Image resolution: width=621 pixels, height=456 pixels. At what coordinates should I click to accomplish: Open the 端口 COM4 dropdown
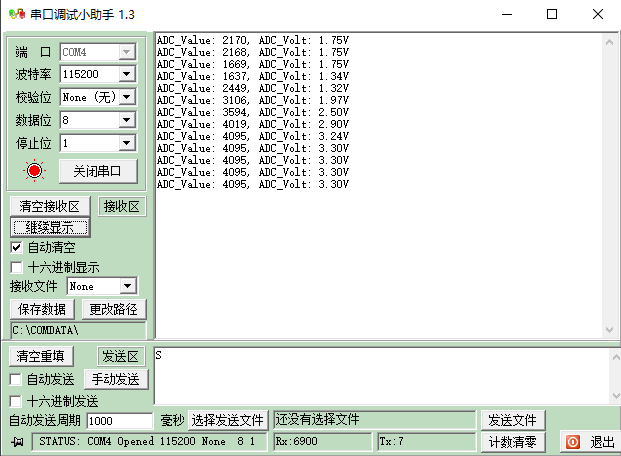pyautogui.click(x=127, y=52)
